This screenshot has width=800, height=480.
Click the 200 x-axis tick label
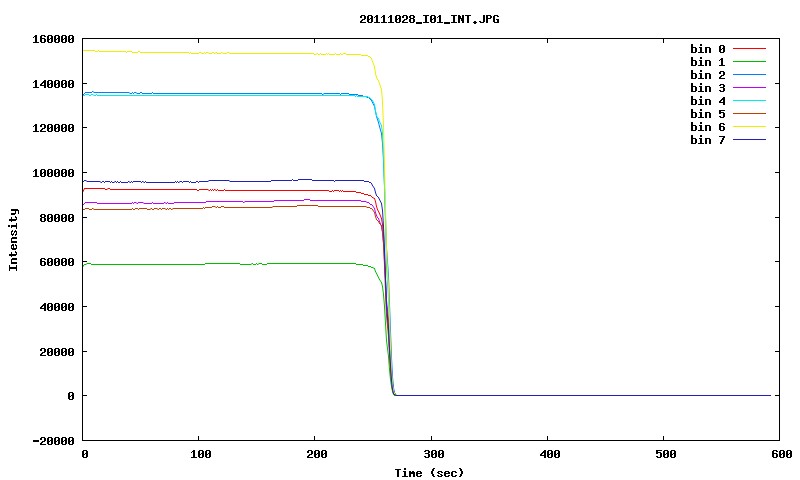tap(317, 454)
